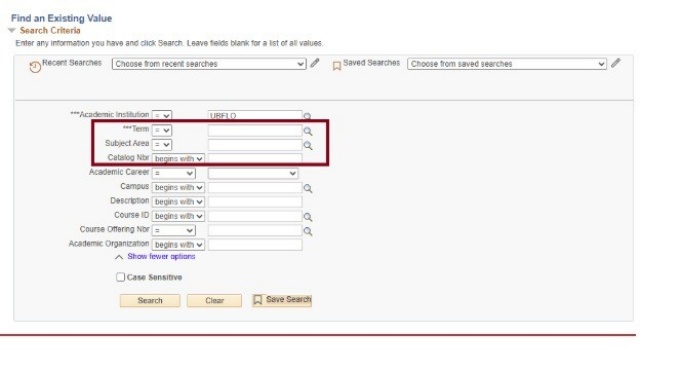This screenshot has height=370, width=680.
Task: Open Academic Organization begins with dropdown
Action: (x=178, y=245)
